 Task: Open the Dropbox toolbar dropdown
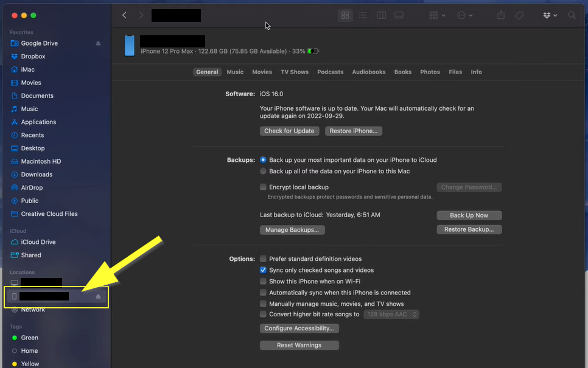coord(550,15)
